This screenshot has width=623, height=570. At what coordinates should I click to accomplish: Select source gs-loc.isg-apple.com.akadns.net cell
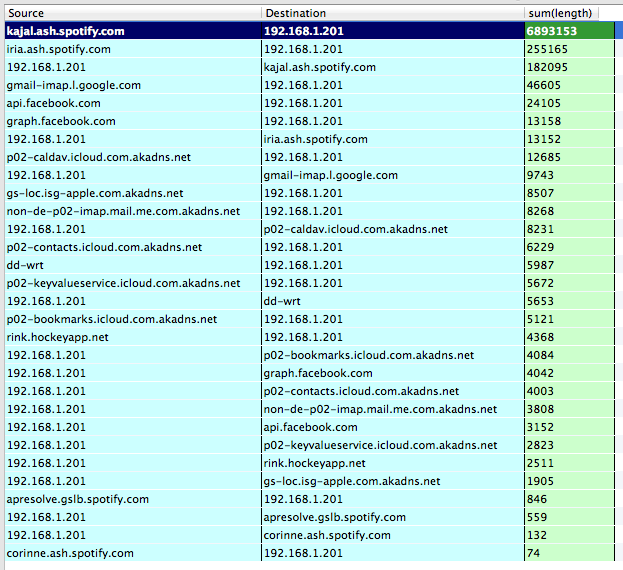coord(133,193)
